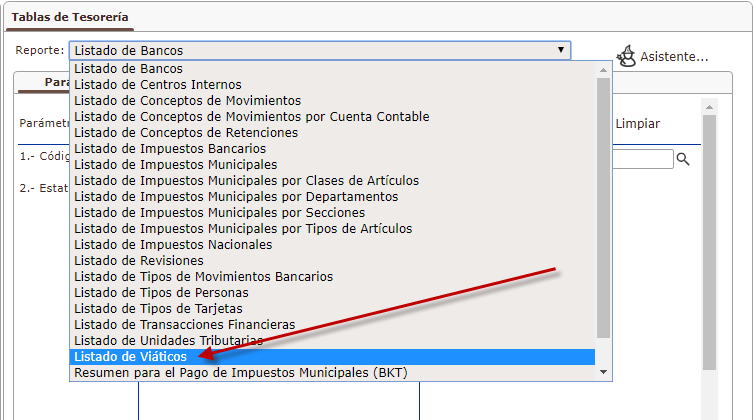This screenshot has width=756, height=420.
Task: Select Listado de Centros Internos
Action: (x=332, y=84)
